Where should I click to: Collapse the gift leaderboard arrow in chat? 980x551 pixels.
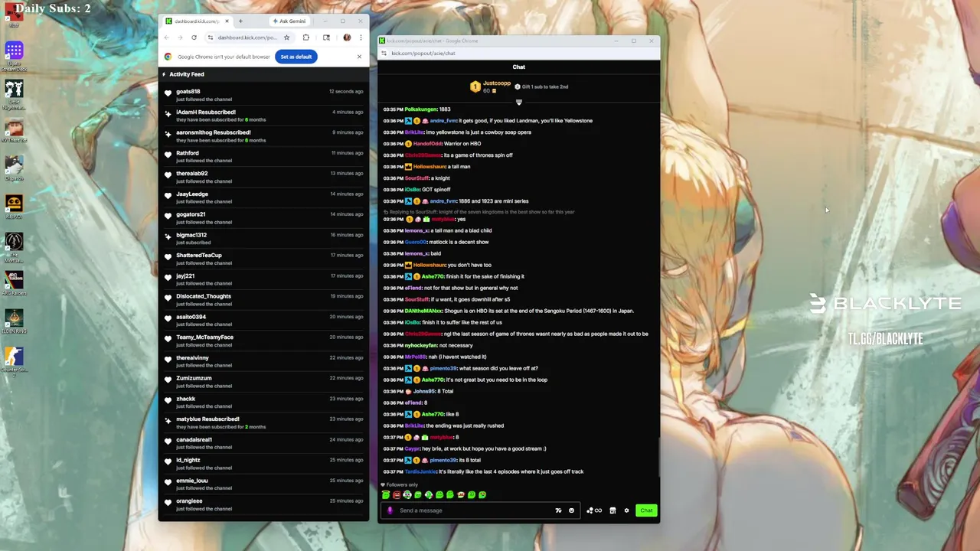(x=518, y=102)
